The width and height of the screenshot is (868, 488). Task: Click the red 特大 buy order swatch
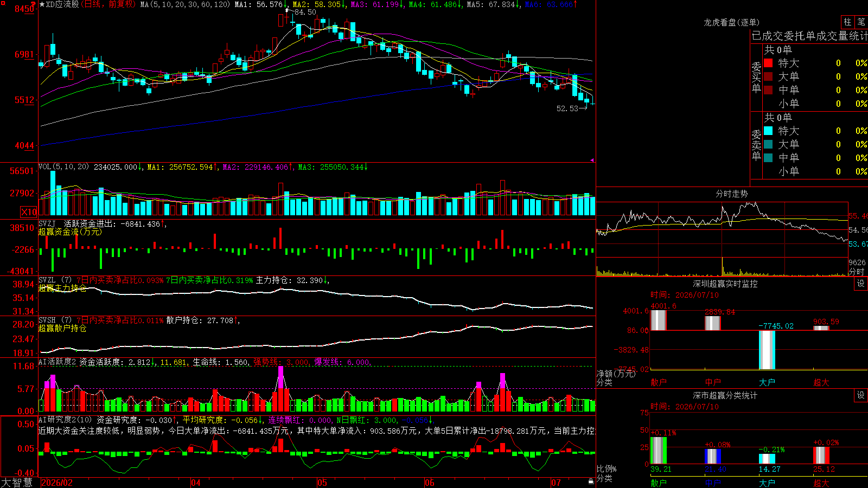768,63
